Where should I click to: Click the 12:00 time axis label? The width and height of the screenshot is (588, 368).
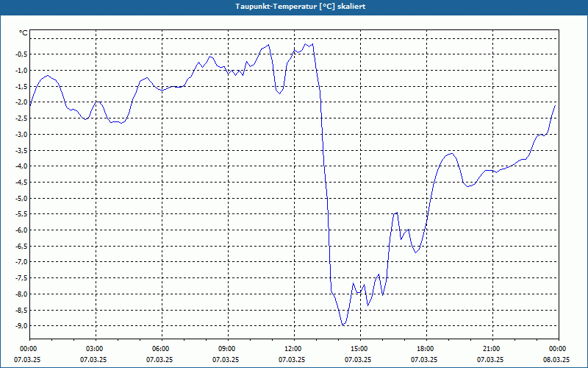click(x=294, y=349)
